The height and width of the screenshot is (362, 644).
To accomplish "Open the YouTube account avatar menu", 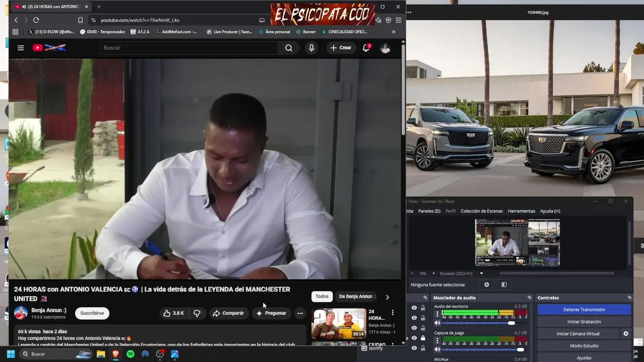I will click(x=385, y=48).
